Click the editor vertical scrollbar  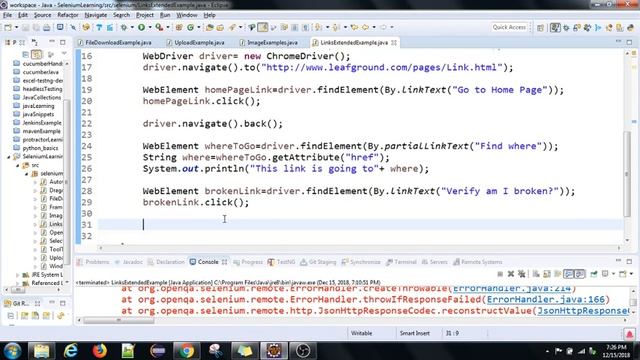(627, 174)
